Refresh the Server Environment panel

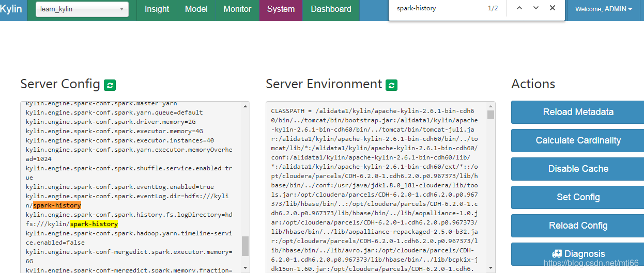click(392, 85)
